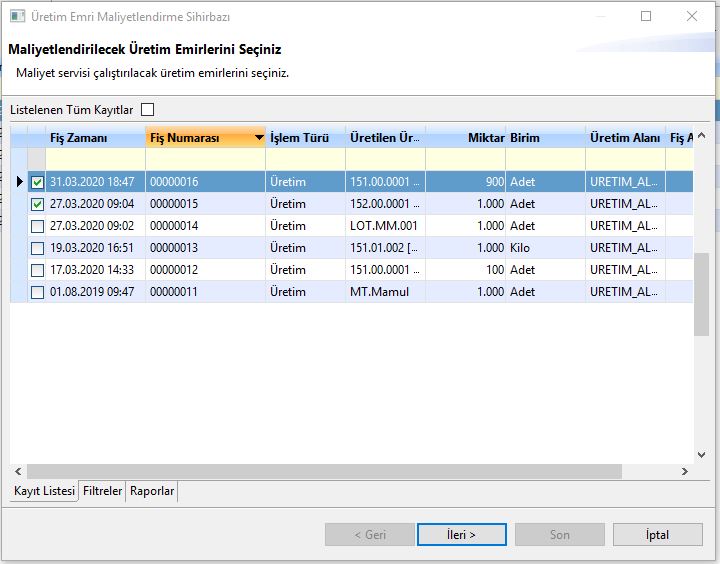Click the horizontal scrollbar right arrow
Image resolution: width=720 pixels, height=564 pixels.
tap(684, 471)
